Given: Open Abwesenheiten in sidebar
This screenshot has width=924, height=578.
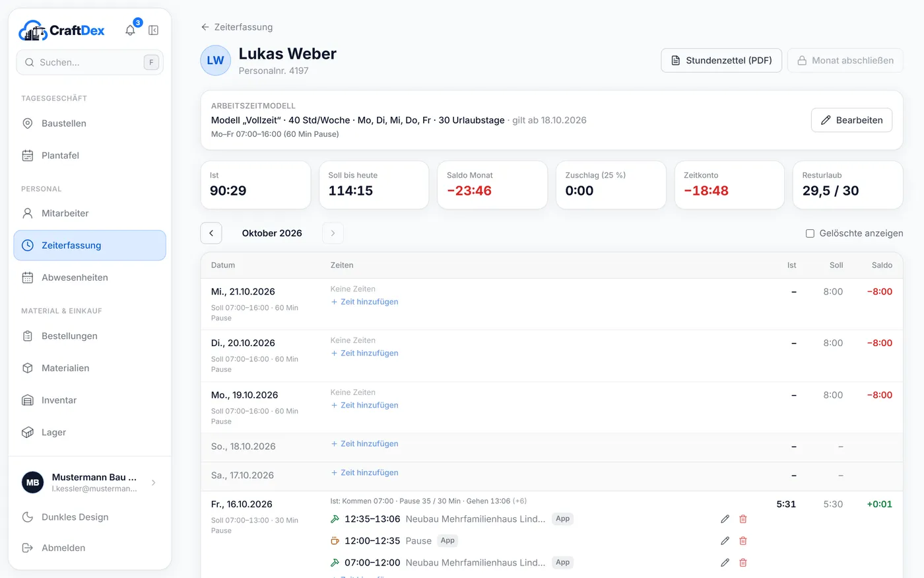Looking at the screenshot, I should click(90, 277).
